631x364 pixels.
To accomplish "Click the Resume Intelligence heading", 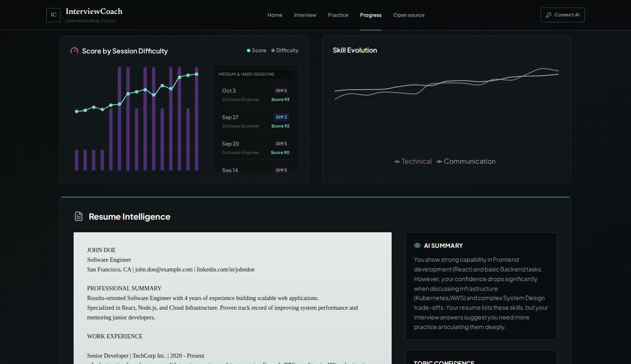I will coord(129,216).
